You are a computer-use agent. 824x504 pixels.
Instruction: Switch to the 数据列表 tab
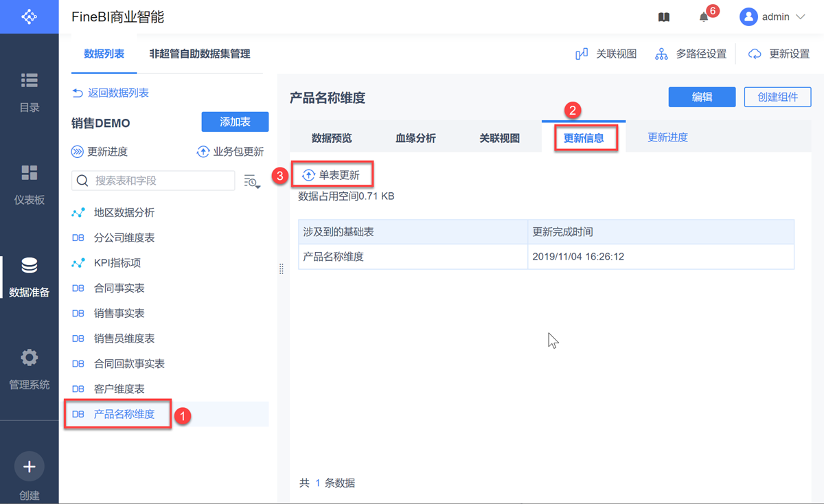(104, 54)
